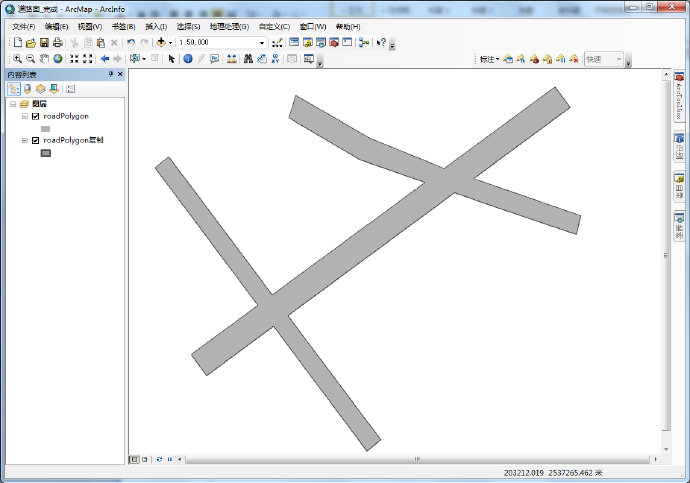Select the Zoom In tool
The height and width of the screenshot is (483, 690).
pos(17,59)
